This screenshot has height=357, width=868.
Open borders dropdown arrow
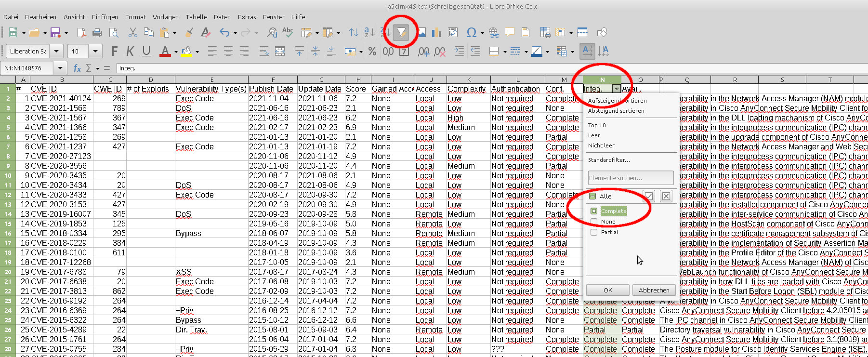click(505, 52)
